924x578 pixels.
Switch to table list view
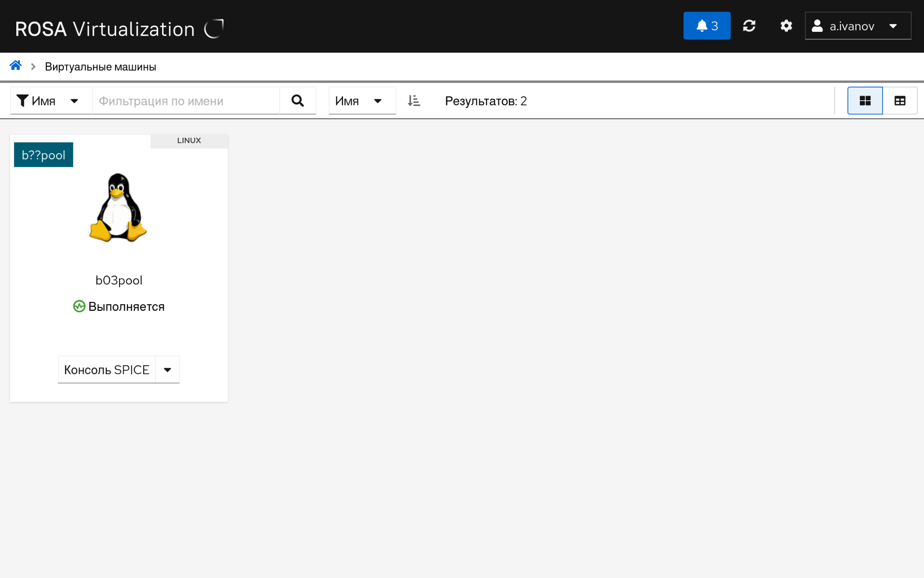(900, 101)
